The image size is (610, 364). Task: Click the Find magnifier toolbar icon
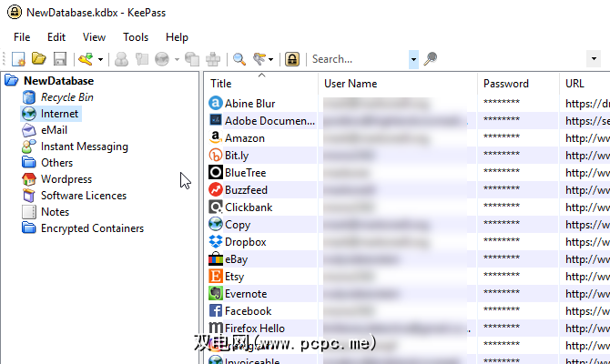pos(239,59)
